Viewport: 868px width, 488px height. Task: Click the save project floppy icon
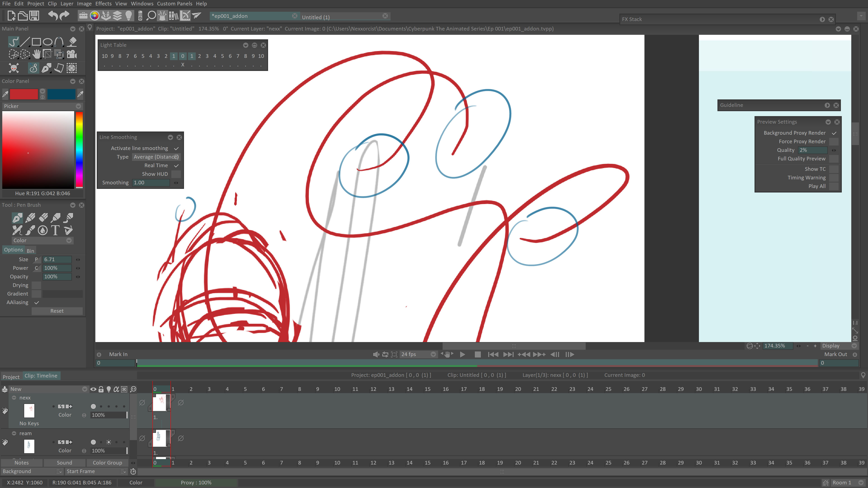point(34,16)
